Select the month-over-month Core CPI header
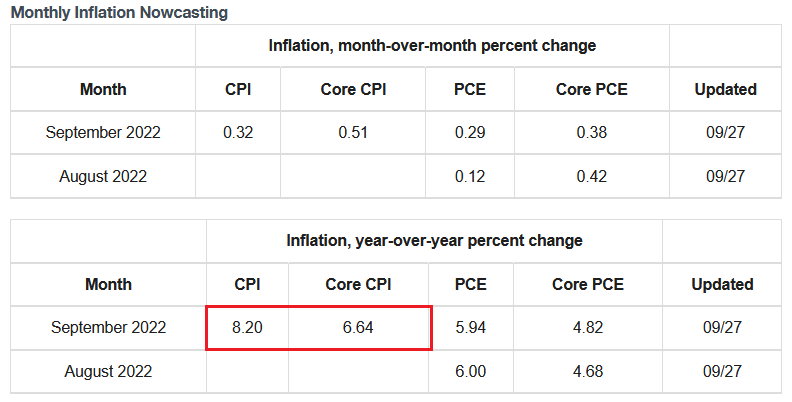Screen dimensions: 792x402 click(x=353, y=89)
